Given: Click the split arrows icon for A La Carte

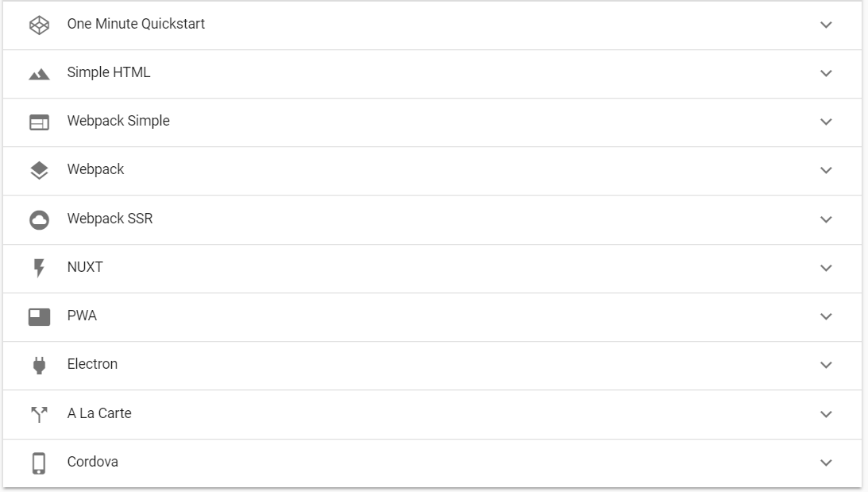Looking at the screenshot, I should pos(39,414).
